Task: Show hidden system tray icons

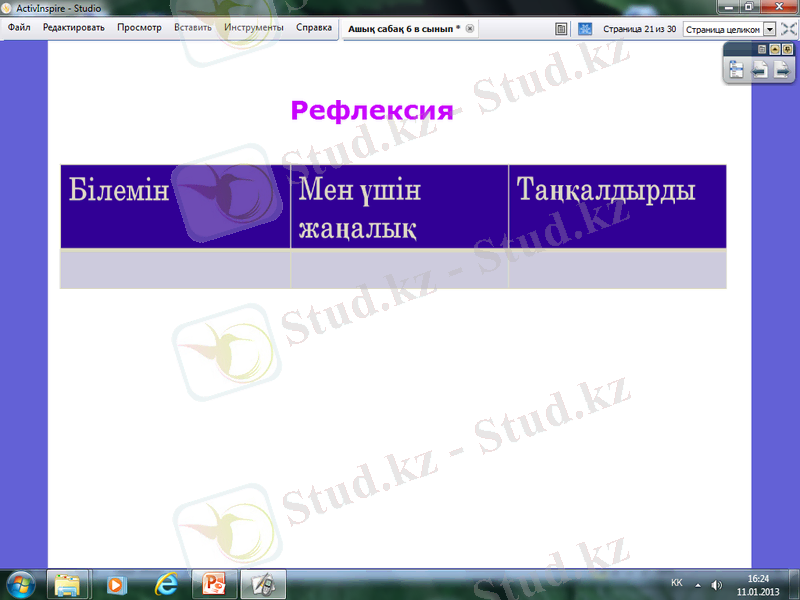Action: 698,584
